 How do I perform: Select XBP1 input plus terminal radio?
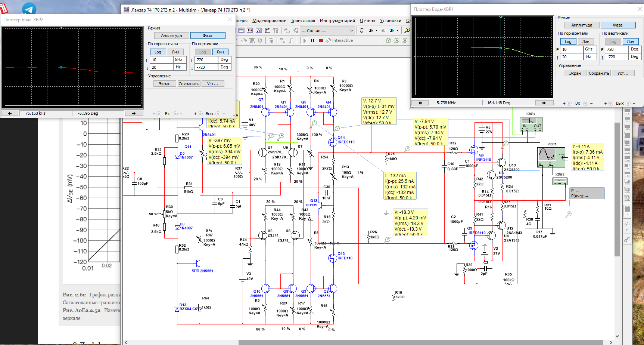coord(569,103)
